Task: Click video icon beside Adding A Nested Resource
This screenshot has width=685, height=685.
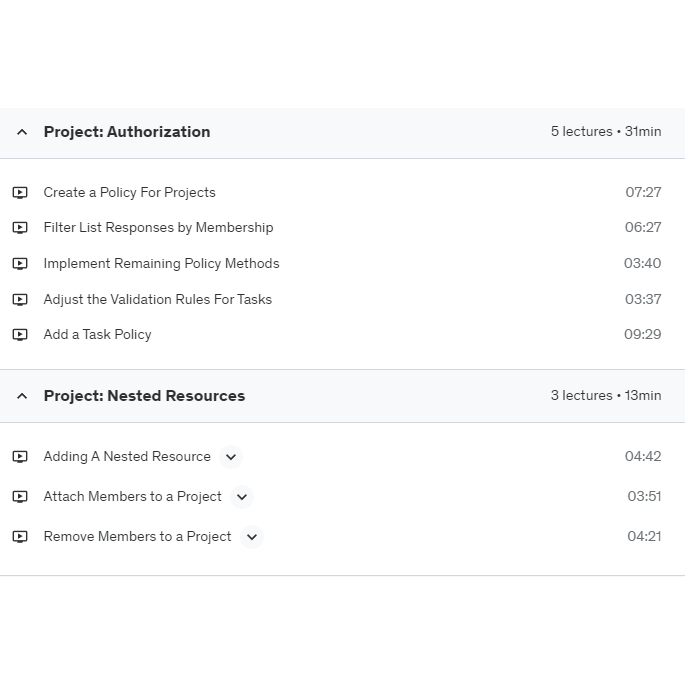Action: click(20, 457)
